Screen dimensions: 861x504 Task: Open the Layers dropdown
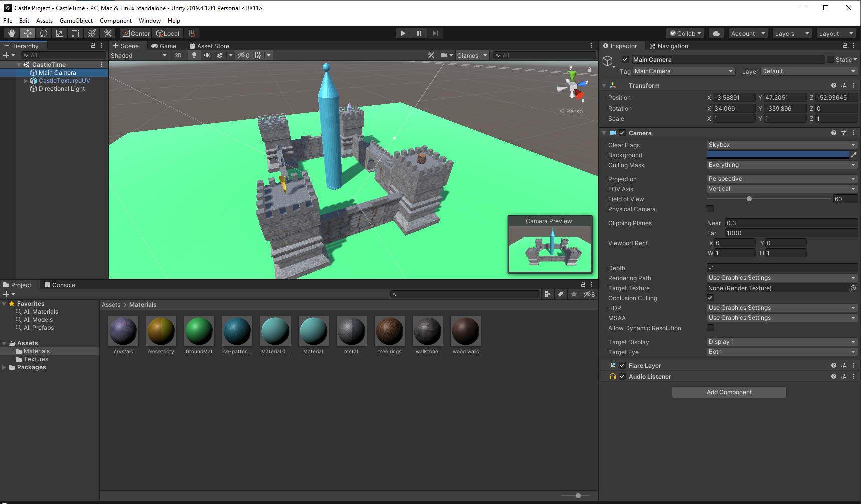792,33
